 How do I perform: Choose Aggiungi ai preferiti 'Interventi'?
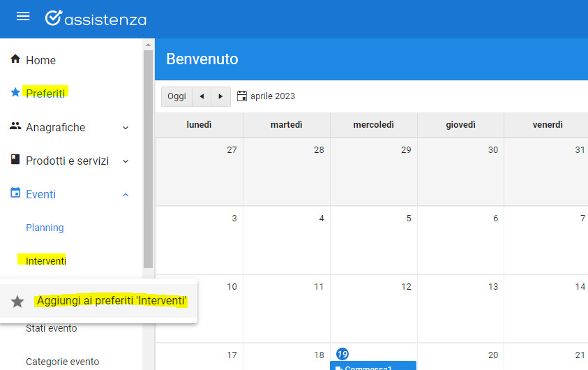112,301
